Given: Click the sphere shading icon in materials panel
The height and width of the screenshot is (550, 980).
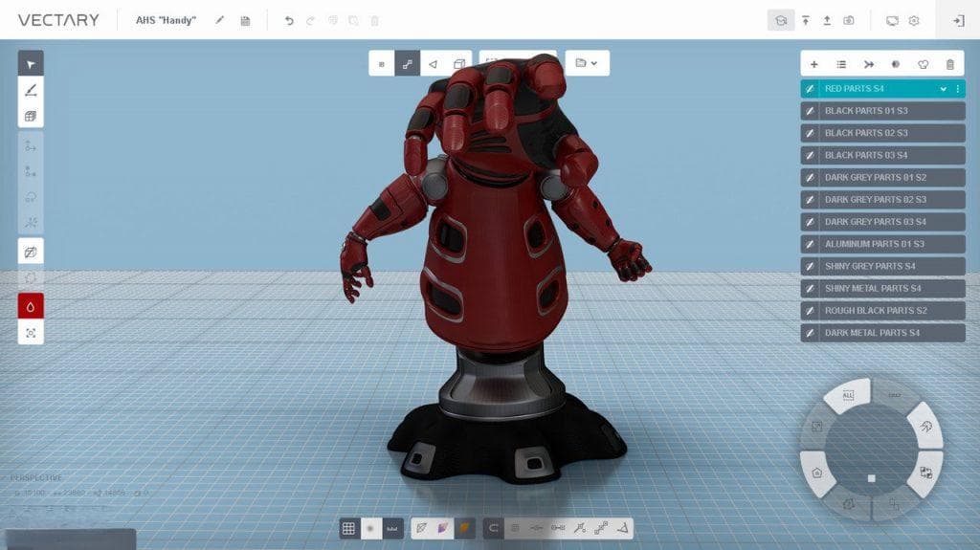Looking at the screenshot, I should [x=896, y=64].
